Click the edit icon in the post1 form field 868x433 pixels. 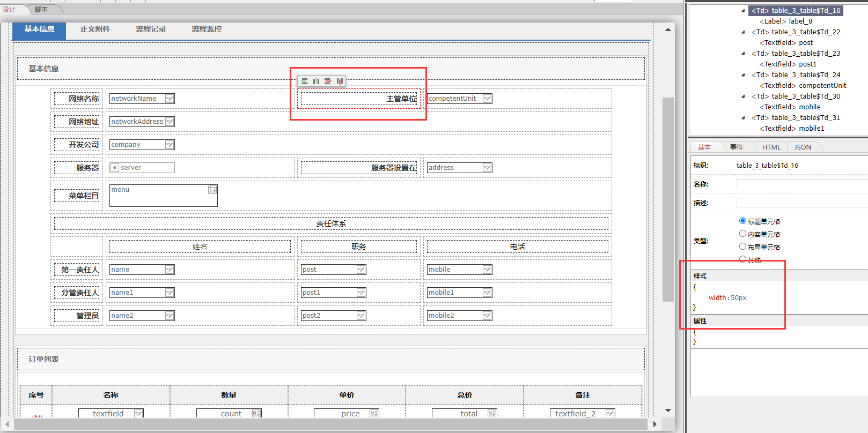tap(361, 293)
